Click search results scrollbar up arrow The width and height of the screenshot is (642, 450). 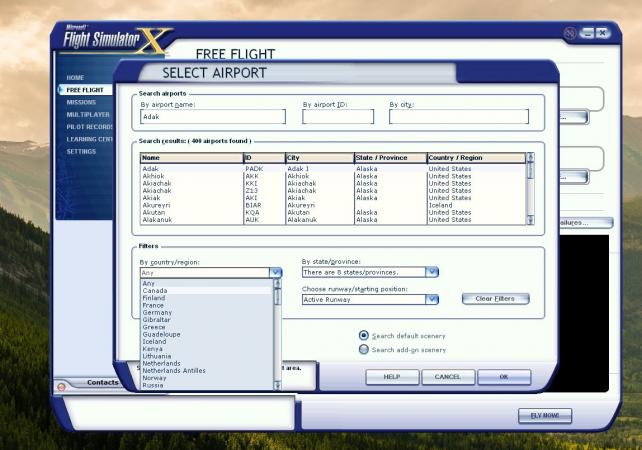pos(530,157)
